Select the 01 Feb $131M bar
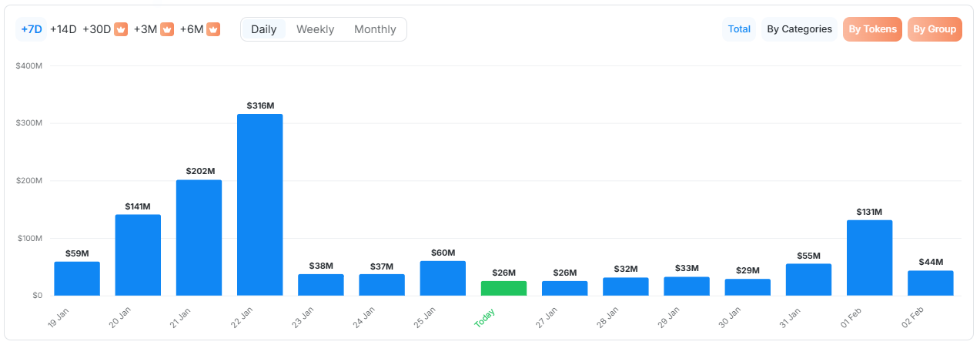 pos(869,258)
